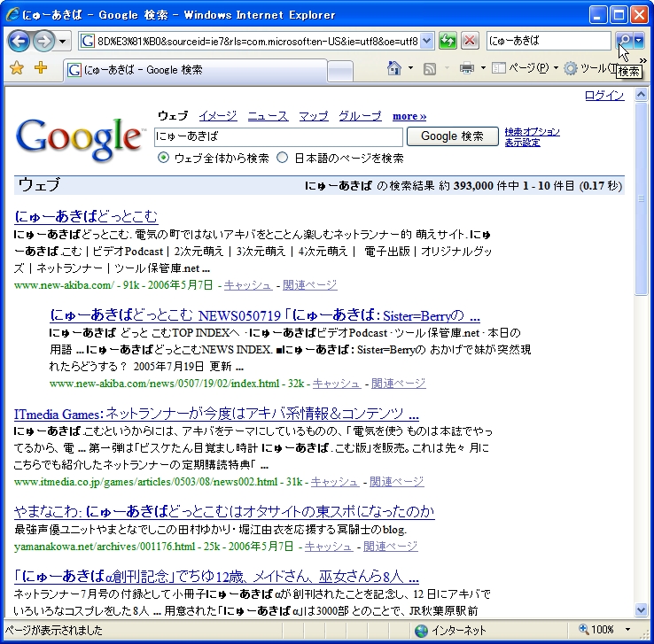Click the scrollbar down arrow

(x=641, y=610)
